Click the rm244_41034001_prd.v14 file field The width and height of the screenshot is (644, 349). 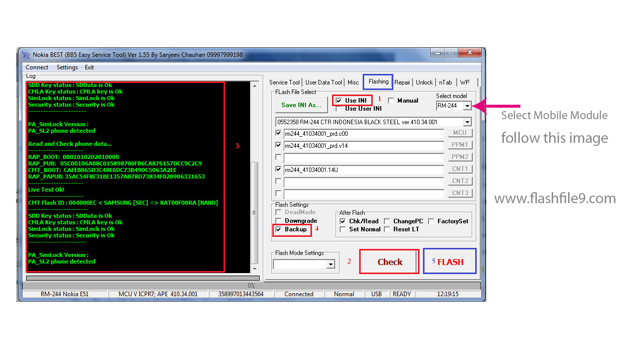(x=364, y=146)
